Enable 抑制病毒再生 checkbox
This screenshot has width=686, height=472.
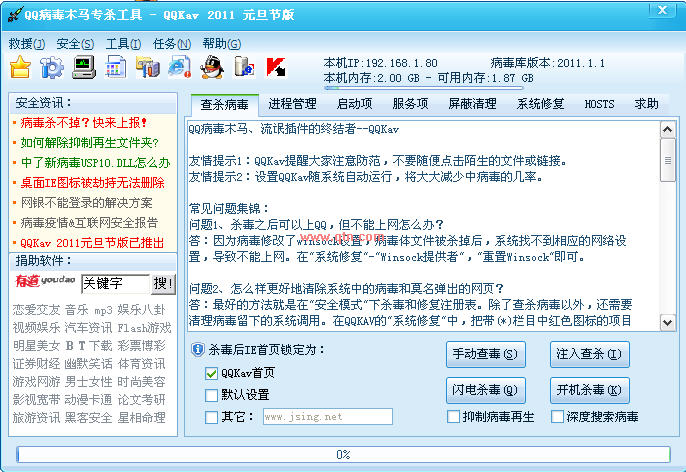454,417
